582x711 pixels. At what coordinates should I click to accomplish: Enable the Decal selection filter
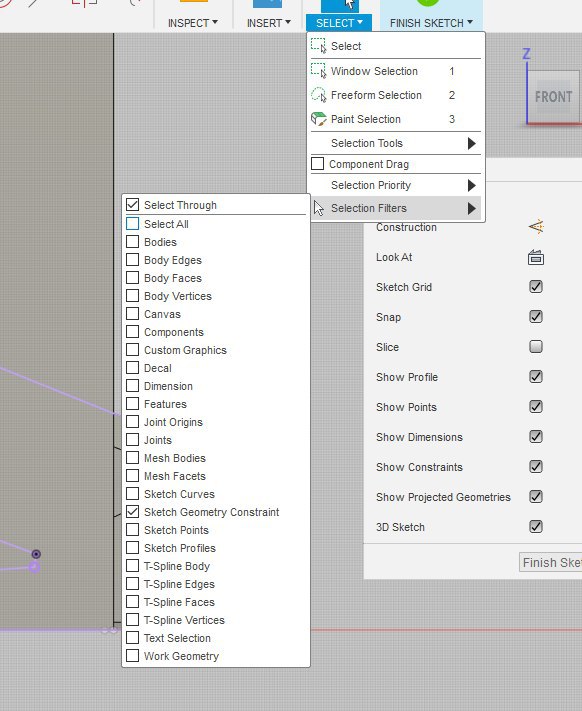pyautogui.click(x=132, y=368)
